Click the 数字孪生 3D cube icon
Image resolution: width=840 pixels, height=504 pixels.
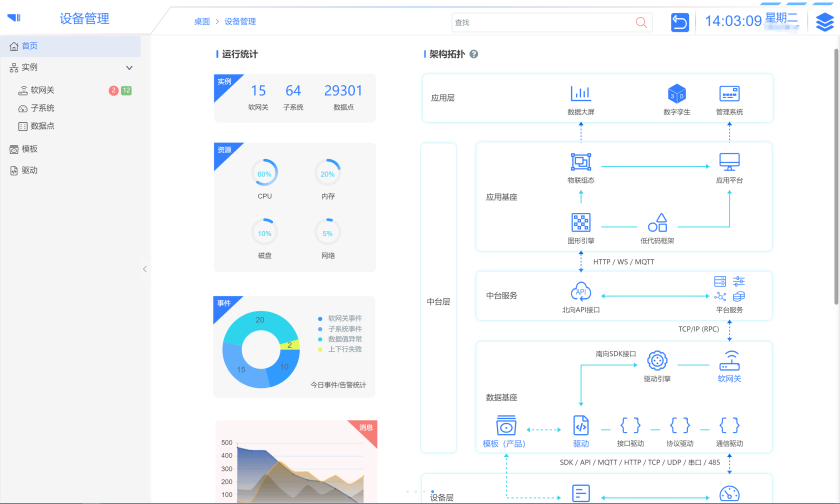(x=676, y=93)
